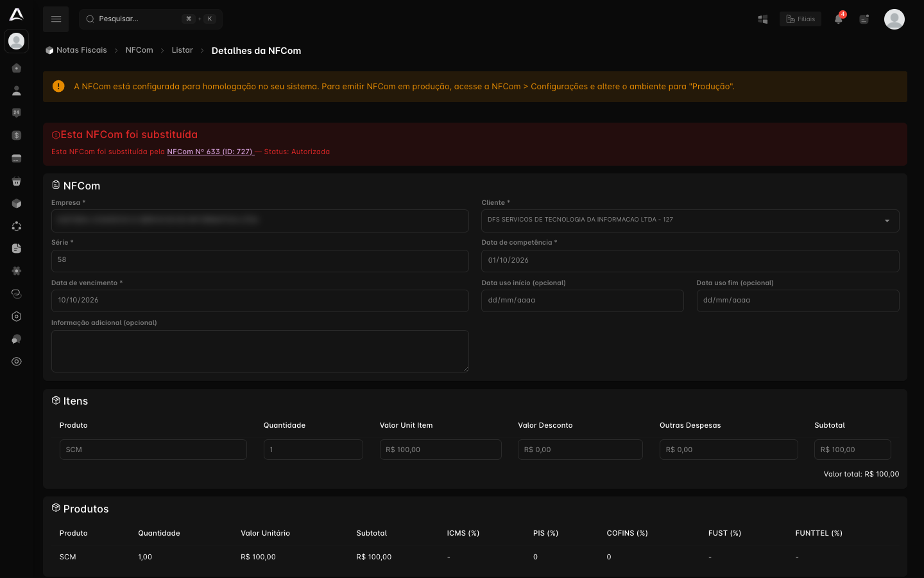This screenshot has width=924, height=578.
Task: Click the eye icon in sidebar
Action: click(x=17, y=362)
